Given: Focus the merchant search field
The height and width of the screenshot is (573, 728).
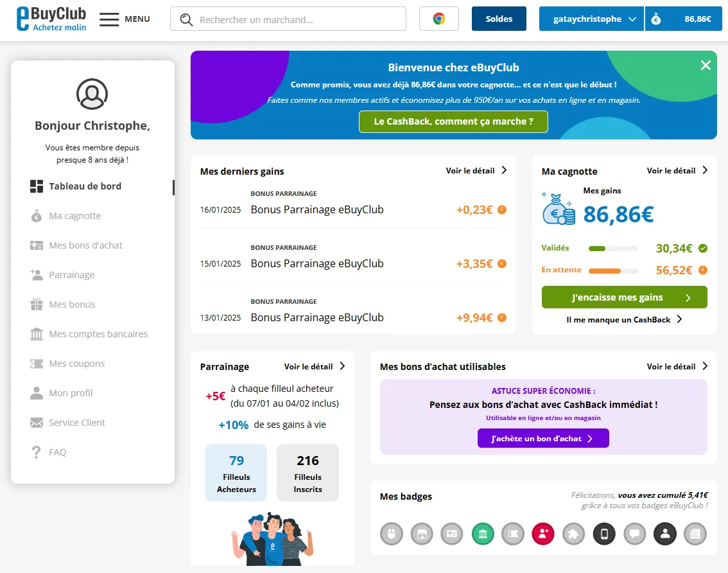Looking at the screenshot, I should coord(288,19).
